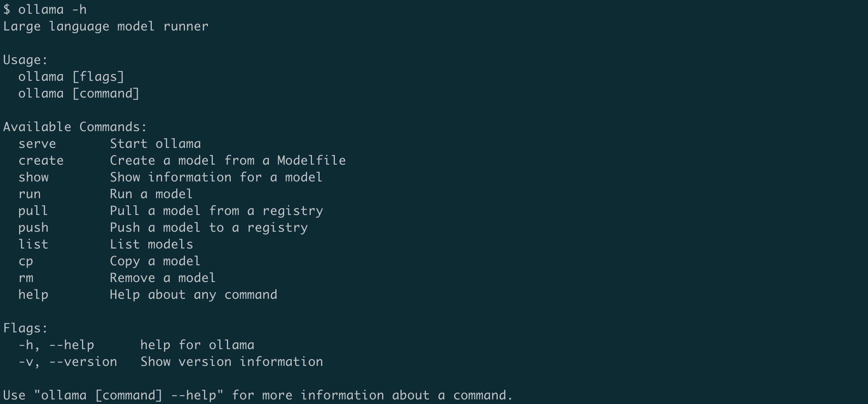
Task: Click the 'run' command name
Action: 29,194
